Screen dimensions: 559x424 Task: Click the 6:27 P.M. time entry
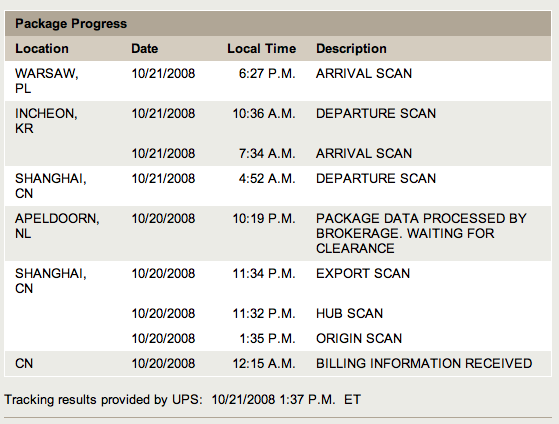(x=267, y=73)
